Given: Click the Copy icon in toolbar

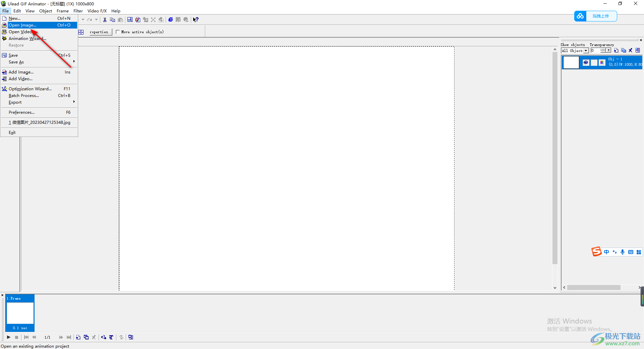Looking at the screenshot, I should (113, 20).
